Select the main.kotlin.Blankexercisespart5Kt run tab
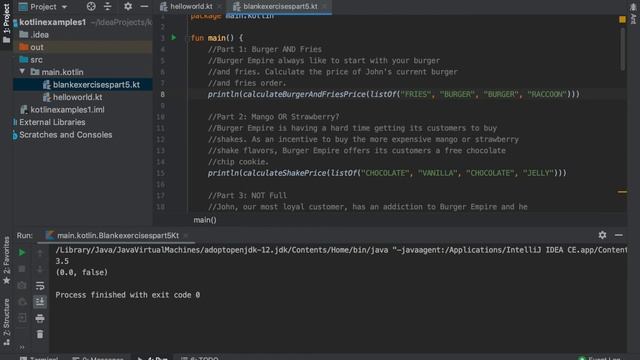 tap(118, 236)
